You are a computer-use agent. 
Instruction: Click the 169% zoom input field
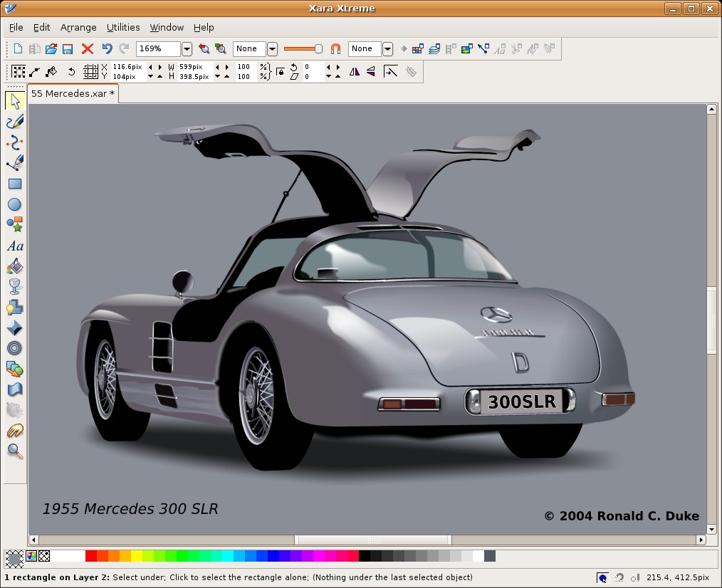[158, 49]
